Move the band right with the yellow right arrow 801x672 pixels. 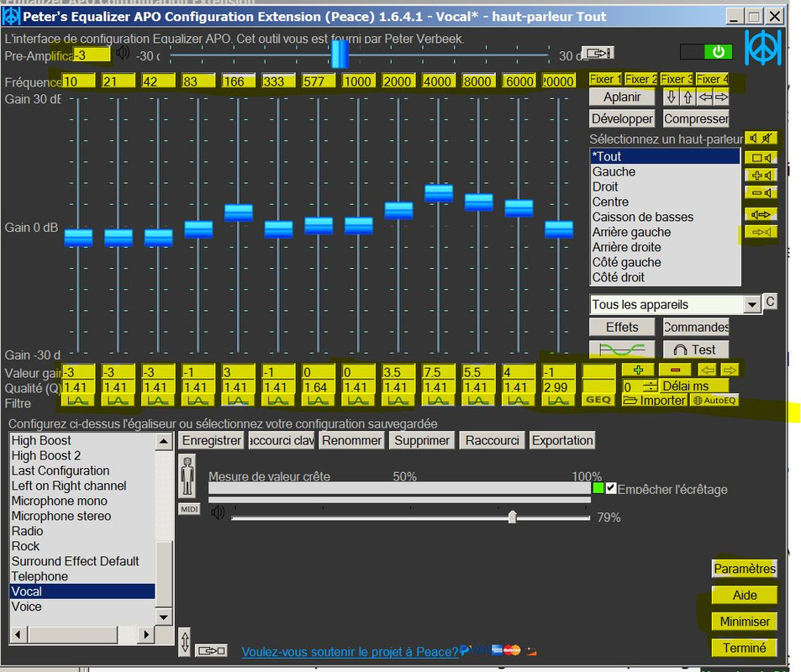click(730, 370)
